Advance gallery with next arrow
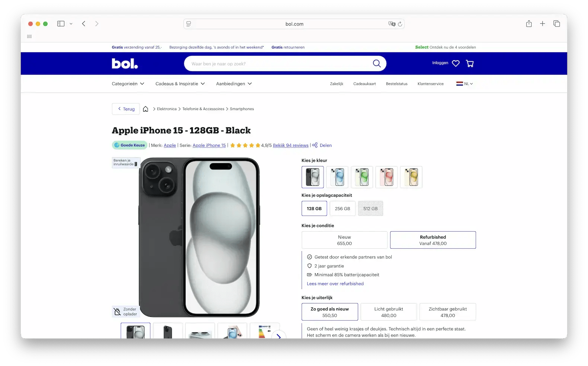 pos(279,336)
